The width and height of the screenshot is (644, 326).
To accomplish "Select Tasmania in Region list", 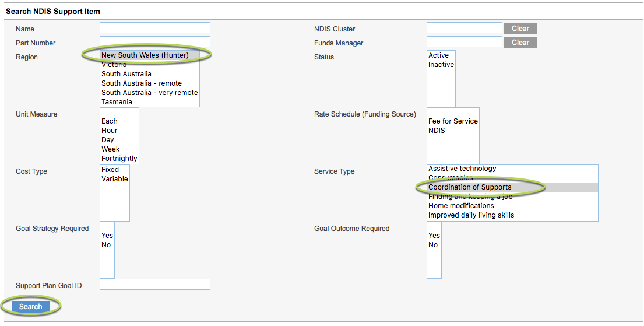I will tap(150, 102).
